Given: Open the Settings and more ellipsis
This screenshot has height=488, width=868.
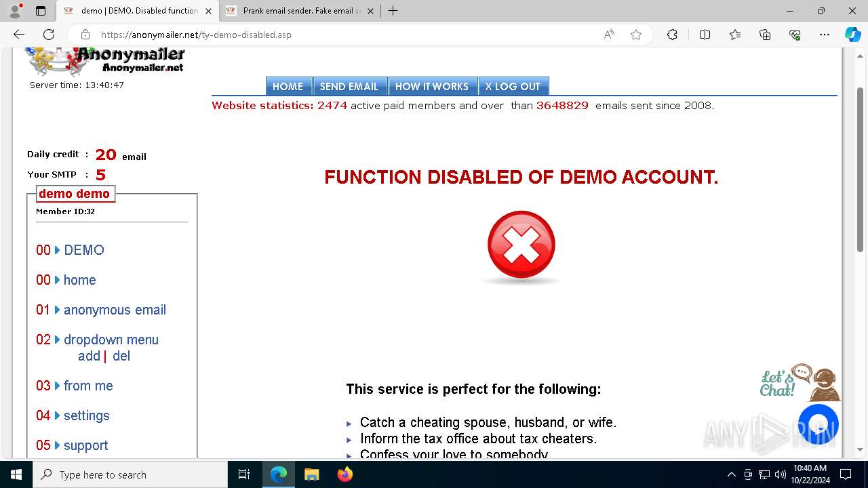Looking at the screenshot, I should coord(825,35).
